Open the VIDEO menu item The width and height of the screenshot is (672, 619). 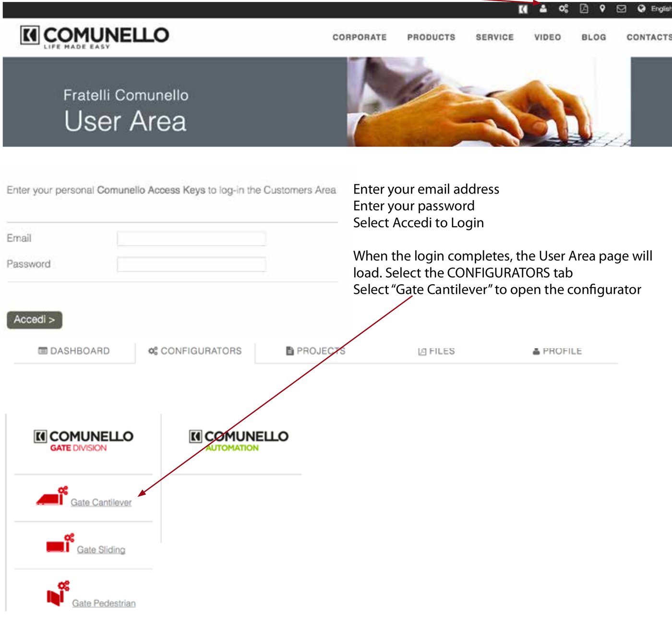[x=548, y=37]
